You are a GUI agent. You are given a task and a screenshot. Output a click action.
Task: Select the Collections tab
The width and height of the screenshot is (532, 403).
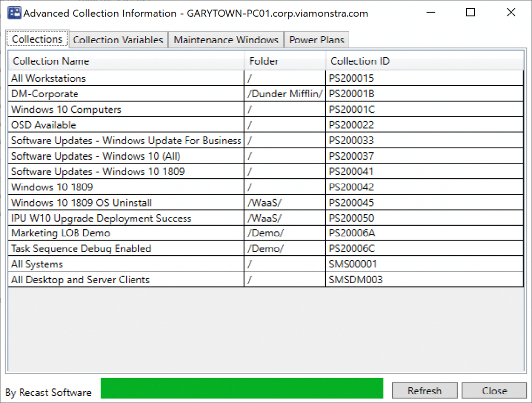coord(37,39)
